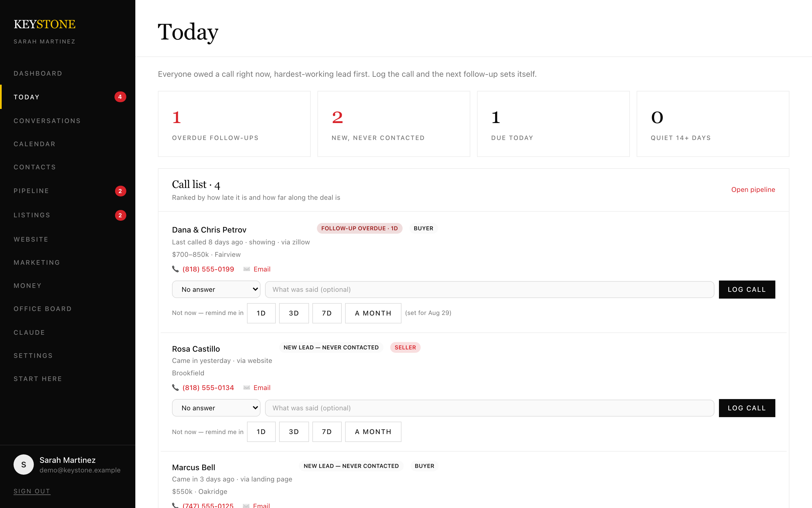The width and height of the screenshot is (812, 508).
Task: Go to Settings in the sidebar
Action: pos(33,356)
